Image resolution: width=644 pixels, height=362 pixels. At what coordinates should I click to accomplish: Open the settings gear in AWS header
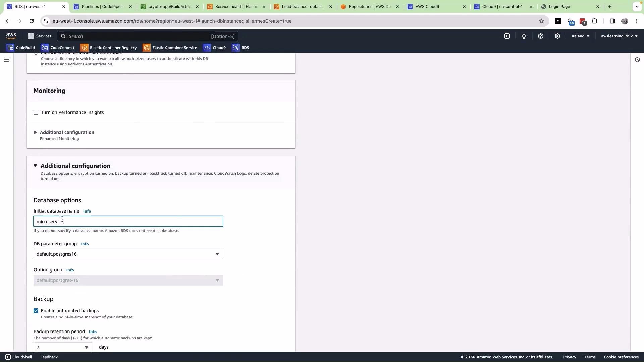(x=557, y=36)
